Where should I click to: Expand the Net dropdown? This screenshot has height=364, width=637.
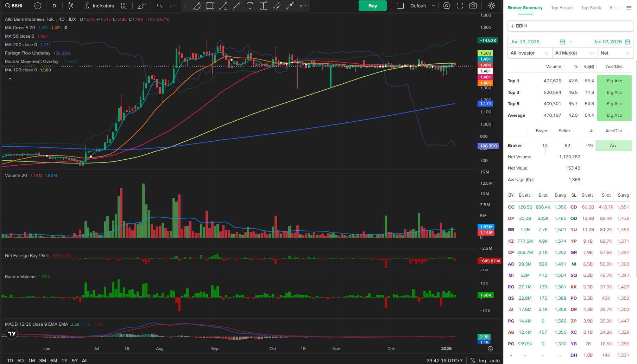click(x=615, y=53)
